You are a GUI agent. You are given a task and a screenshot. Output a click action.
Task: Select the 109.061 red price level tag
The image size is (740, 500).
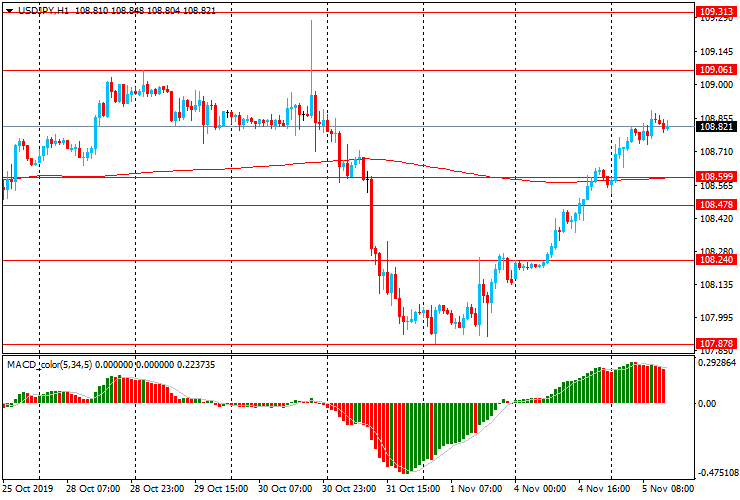(715, 70)
